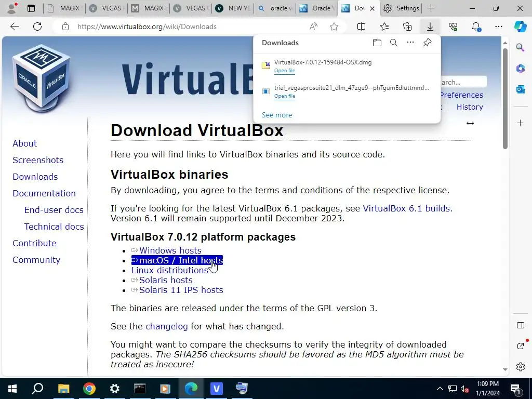Open the browser profile icon

(x=12, y=8)
